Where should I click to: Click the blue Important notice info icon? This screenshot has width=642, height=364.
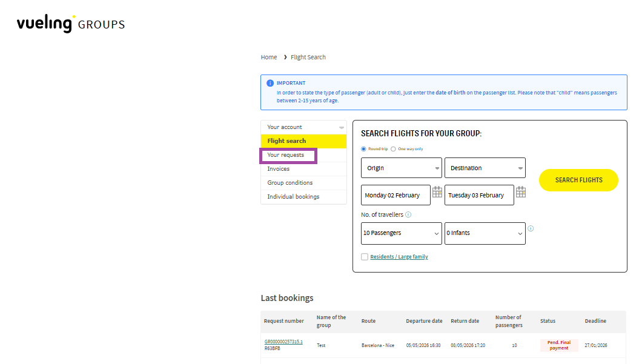click(x=270, y=84)
